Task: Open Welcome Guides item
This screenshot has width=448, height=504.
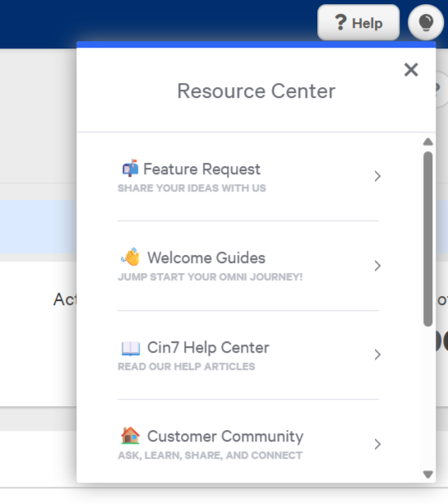Action: (248, 266)
